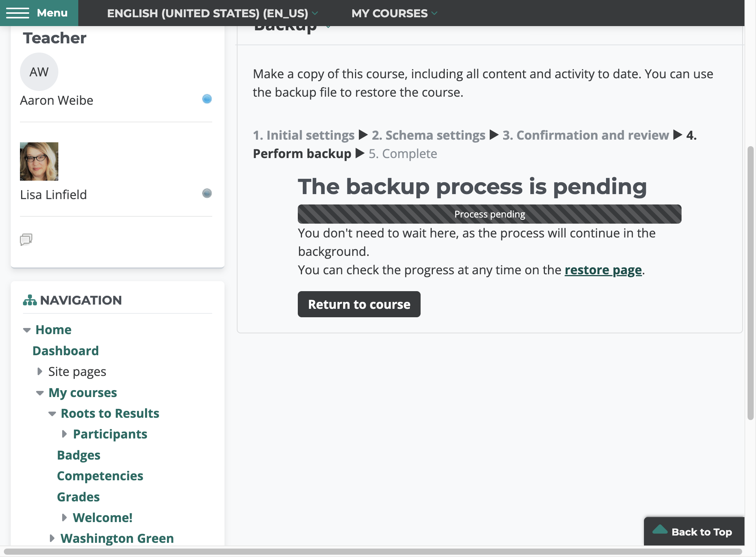Image resolution: width=756 pixels, height=557 pixels.
Task: Open the messaging chat bubbles icon
Action: click(x=26, y=239)
